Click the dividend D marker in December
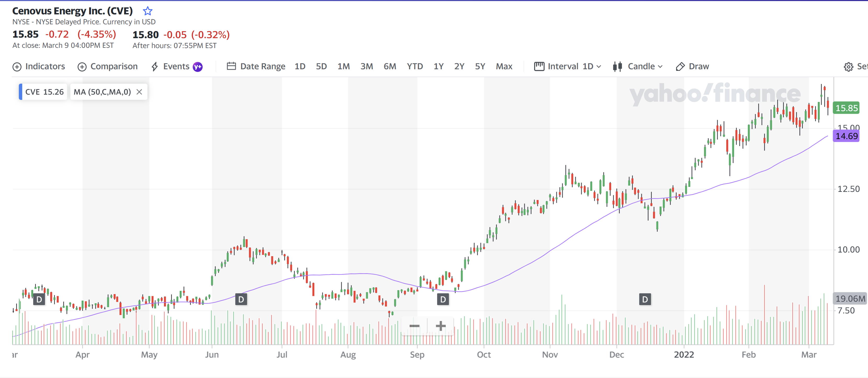 [645, 299]
